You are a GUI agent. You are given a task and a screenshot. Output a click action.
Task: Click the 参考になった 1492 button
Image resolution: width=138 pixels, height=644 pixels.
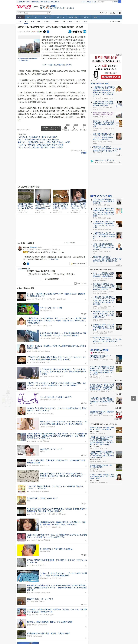coord(78,264)
